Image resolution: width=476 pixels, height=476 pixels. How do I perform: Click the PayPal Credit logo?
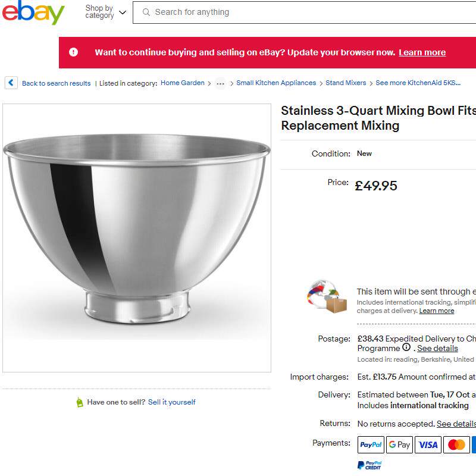click(x=369, y=465)
